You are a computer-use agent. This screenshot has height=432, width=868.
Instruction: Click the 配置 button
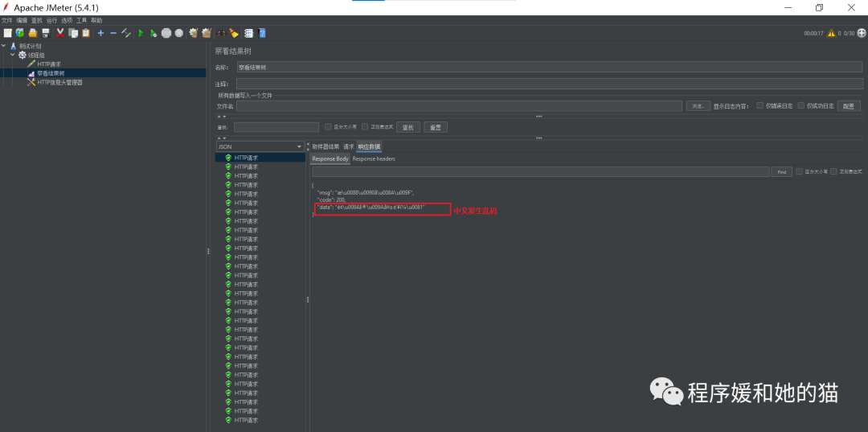click(x=850, y=105)
